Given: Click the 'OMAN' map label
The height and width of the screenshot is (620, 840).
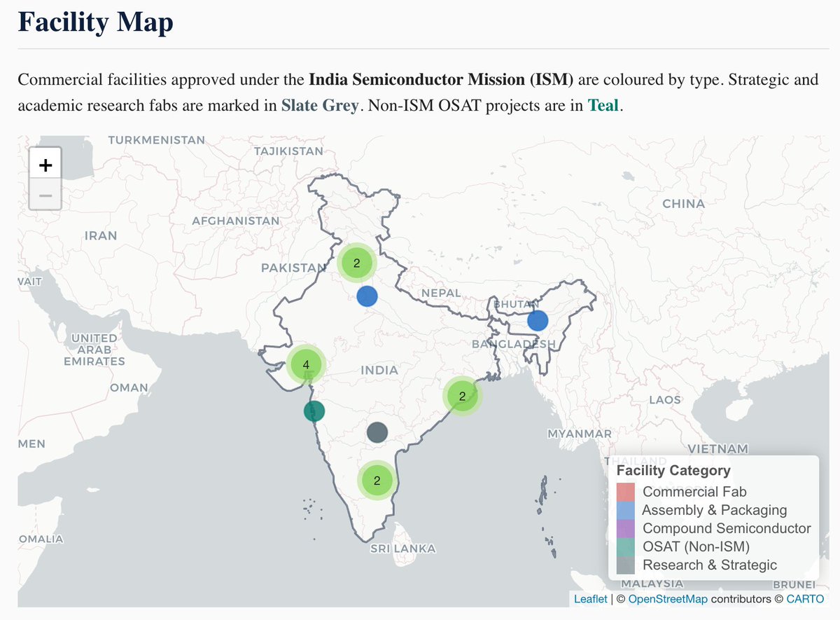Looking at the screenshot, I should click(x=129, y=387).
